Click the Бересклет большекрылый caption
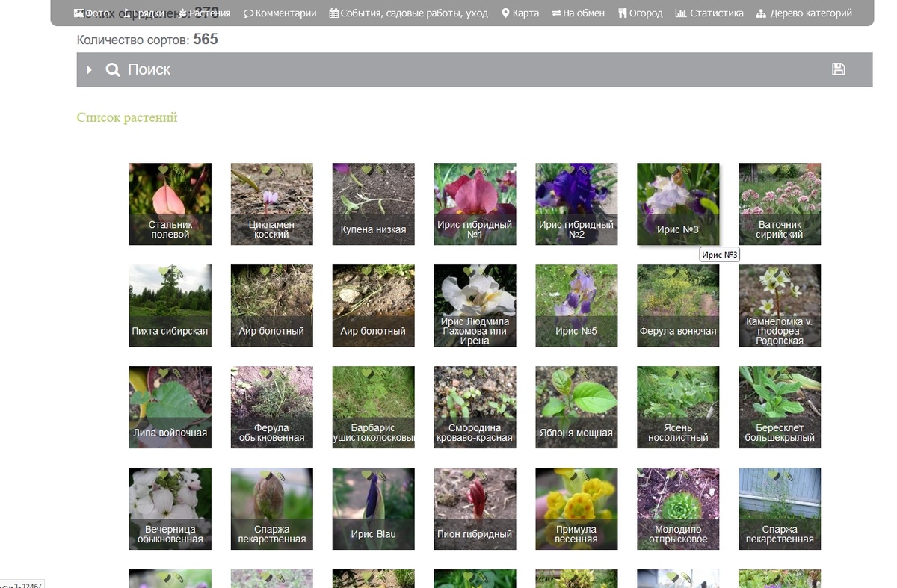This screenshot has height=588, width=897. (x=780, y=433)
